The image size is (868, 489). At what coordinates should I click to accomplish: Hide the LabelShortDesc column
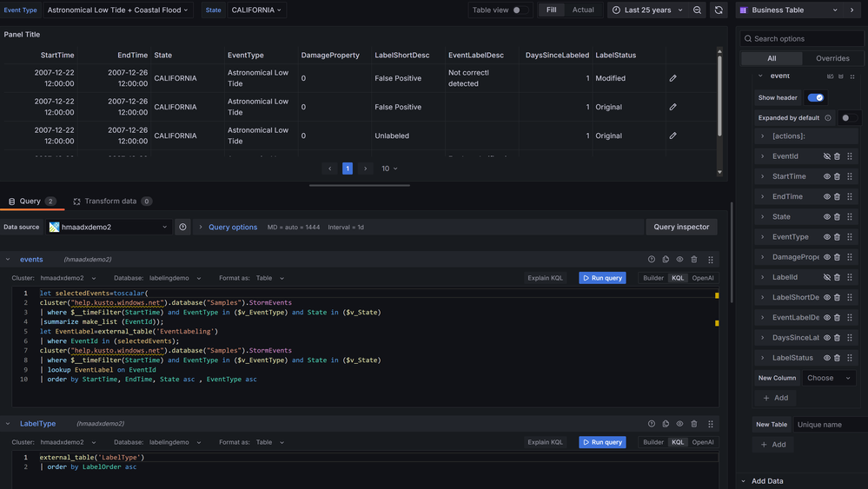(x=826, y=298)
